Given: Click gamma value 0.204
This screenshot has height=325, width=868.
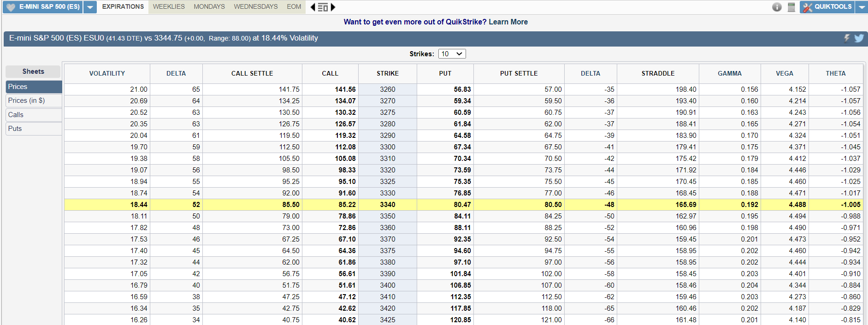Looking at the screenshot, I should (750, 285).
